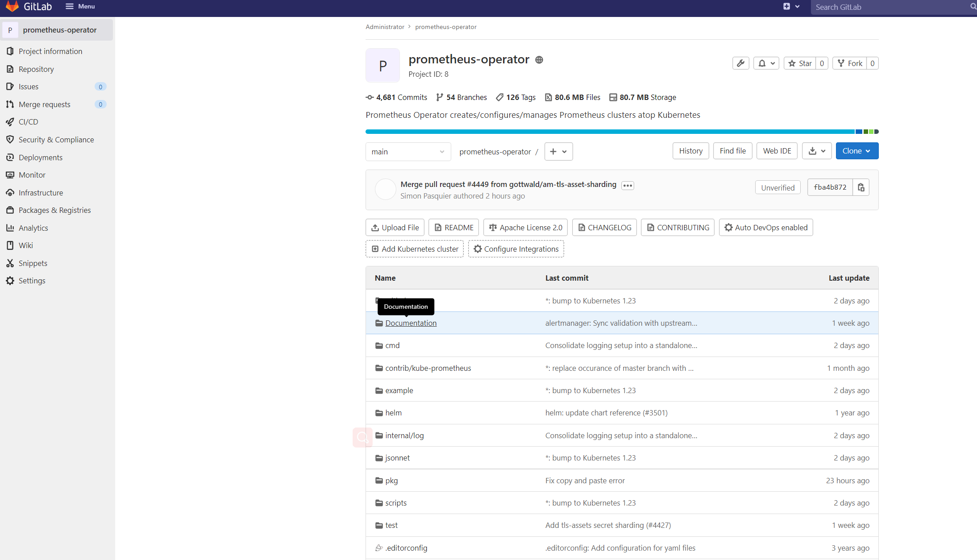Click the wrench admin icon button
The image size is (977, 560).
click(x=741, y=63)
